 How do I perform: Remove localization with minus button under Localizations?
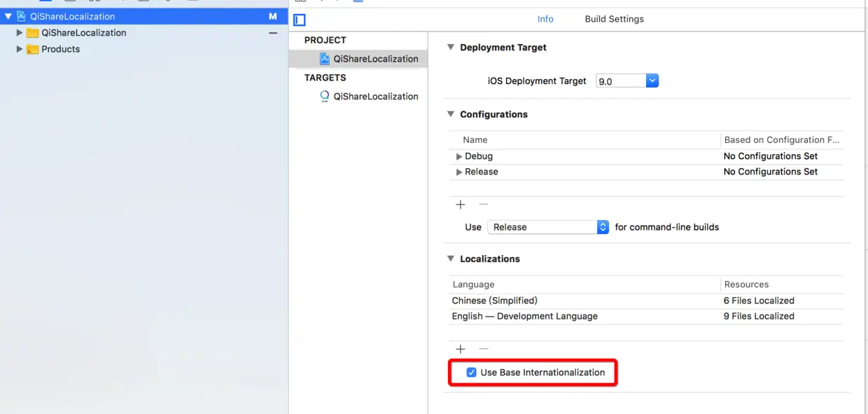pos(483,349)
